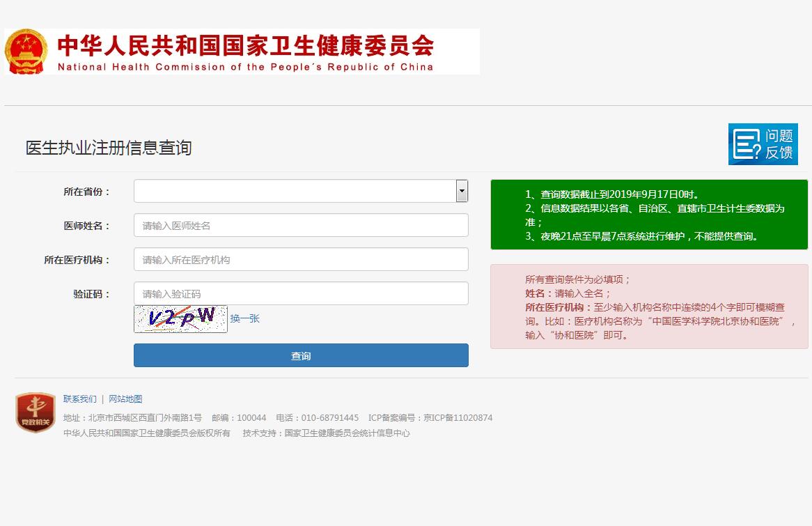Go to 网站地图 link
Image resolution: width=812 pixels, height=526 pixels.
[x=125, y=399]
